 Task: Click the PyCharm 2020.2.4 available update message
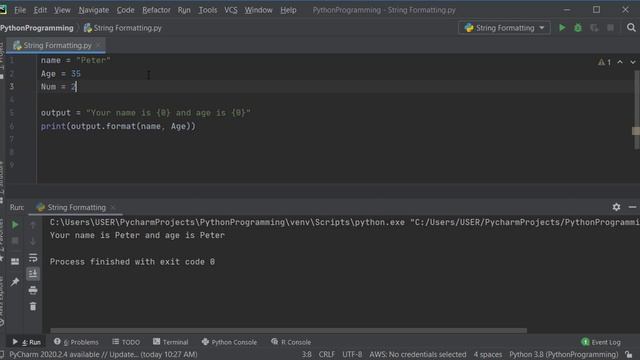(103, 355)
